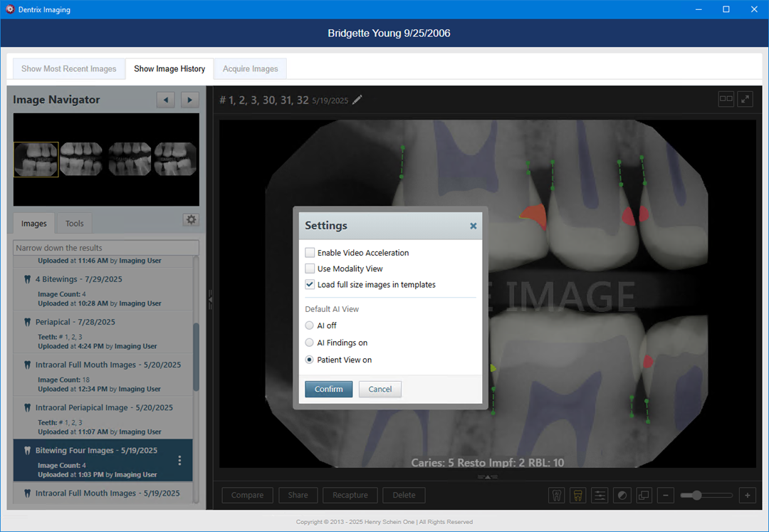The image size is (769, 532).
Task: Cancel the Settings dialog
Action: click(380, 390)
